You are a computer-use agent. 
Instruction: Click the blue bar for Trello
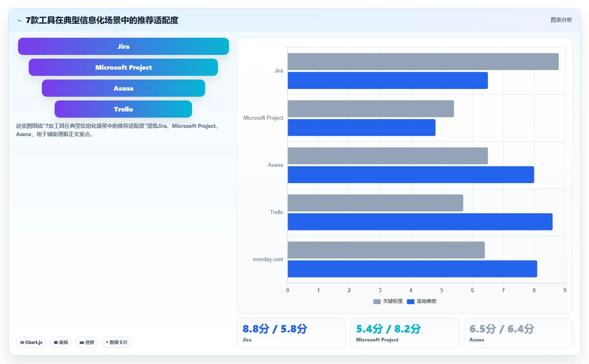(x=420, y=222)
